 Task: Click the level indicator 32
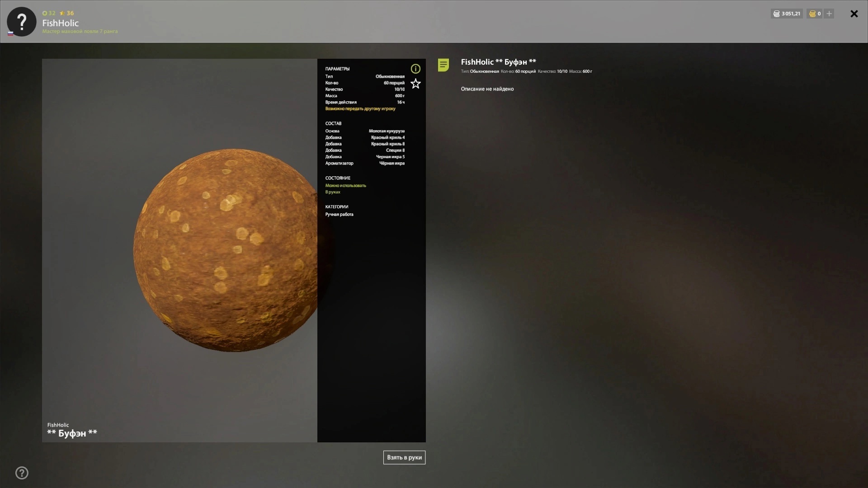pos(49,13)
